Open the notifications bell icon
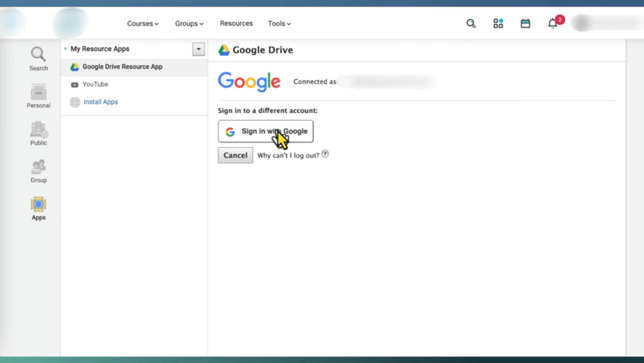 point(552,24)
